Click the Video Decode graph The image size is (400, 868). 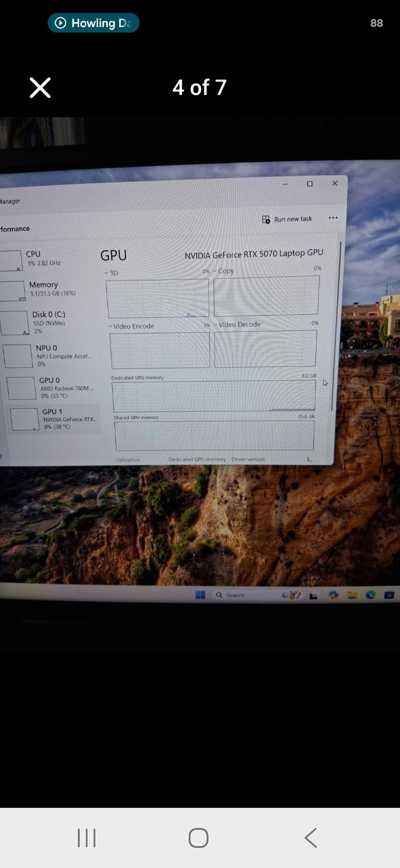(x=266, y=349)
